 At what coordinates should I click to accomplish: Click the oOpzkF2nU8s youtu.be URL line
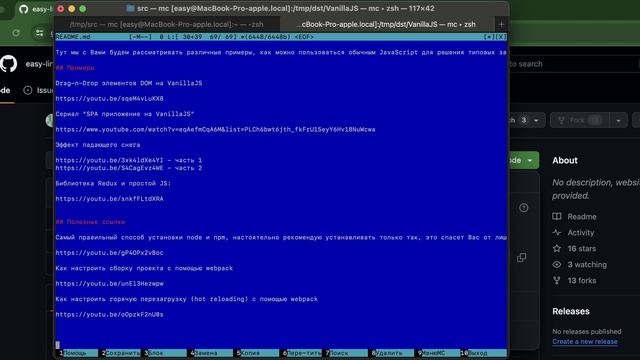109,315
